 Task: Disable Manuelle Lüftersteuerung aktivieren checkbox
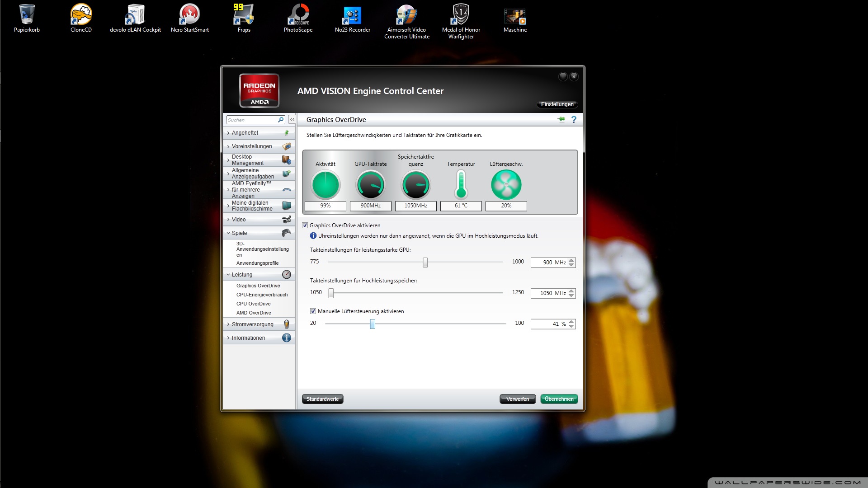tap(313, 311)
